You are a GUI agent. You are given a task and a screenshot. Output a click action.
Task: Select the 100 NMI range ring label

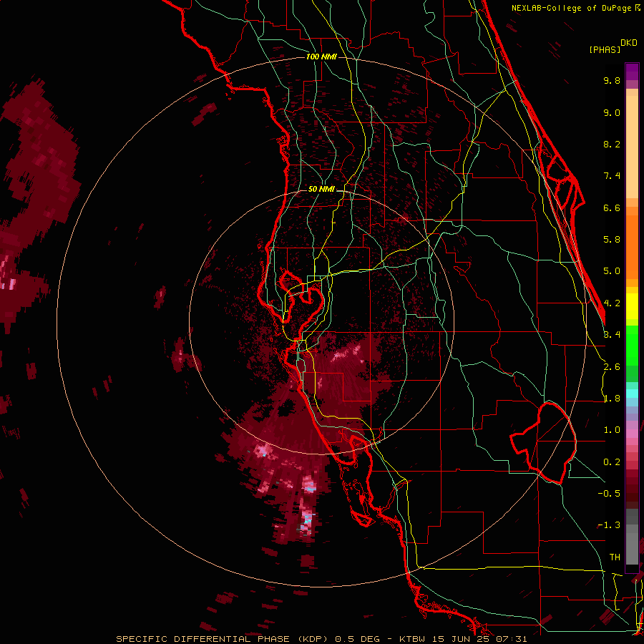(321, 57)
